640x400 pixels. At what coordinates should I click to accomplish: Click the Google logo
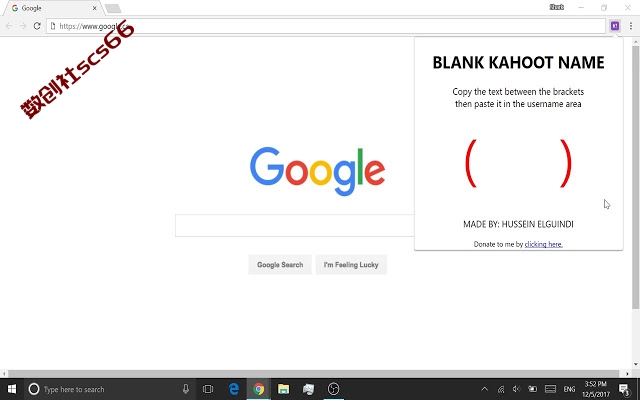click(318, 171)
